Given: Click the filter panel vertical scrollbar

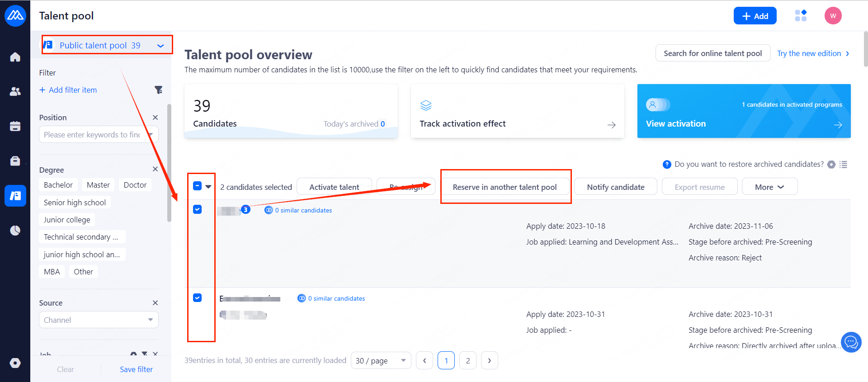Looking at the screenshot, I should pyautogui.click(x=169, y=163).
